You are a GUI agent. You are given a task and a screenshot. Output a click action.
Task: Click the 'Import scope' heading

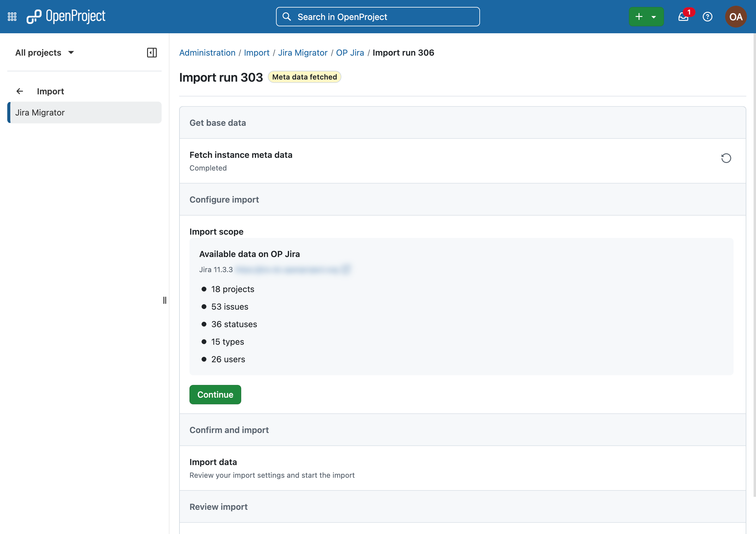point(216,232)
